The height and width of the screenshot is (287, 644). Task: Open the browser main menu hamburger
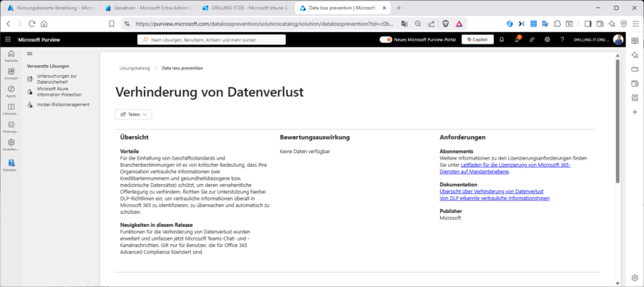[635, 24]
